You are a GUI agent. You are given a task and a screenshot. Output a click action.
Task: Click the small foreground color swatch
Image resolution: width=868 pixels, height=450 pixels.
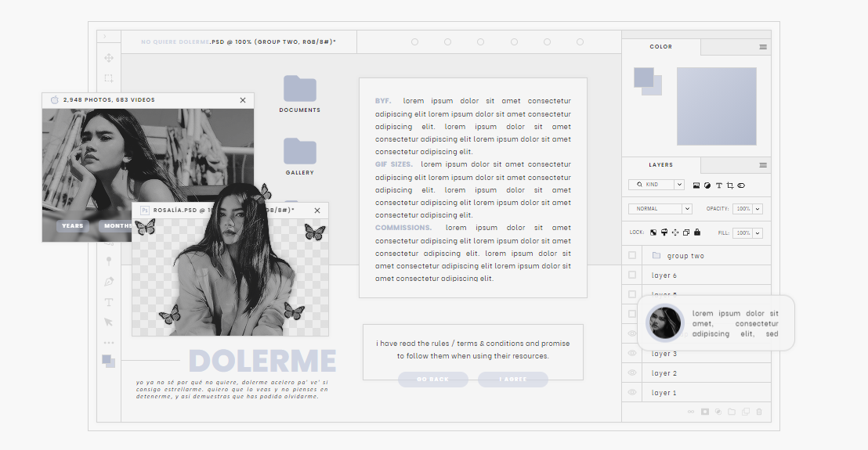pos(644,77)
